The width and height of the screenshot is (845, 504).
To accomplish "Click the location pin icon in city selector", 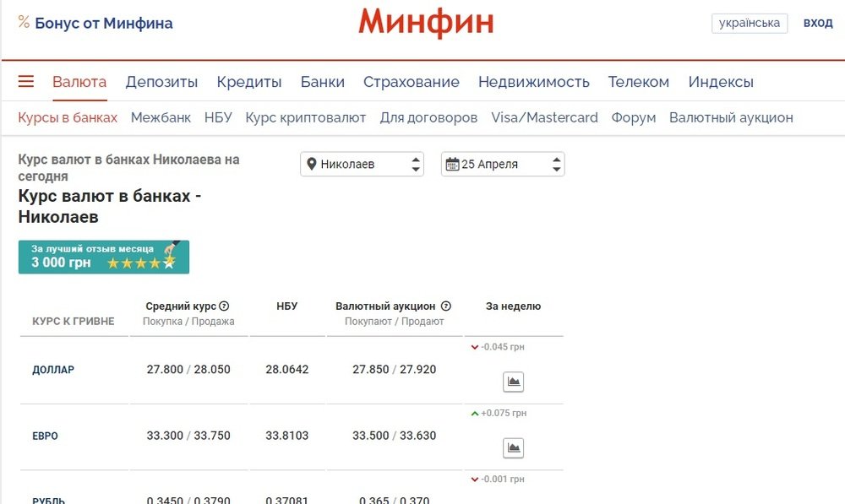I will click(311, 164).
